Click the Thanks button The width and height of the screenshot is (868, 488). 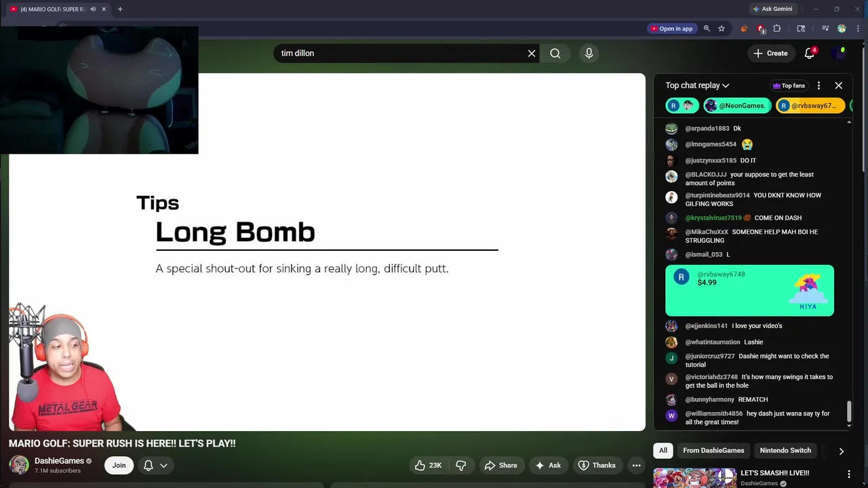click(597, 465)
